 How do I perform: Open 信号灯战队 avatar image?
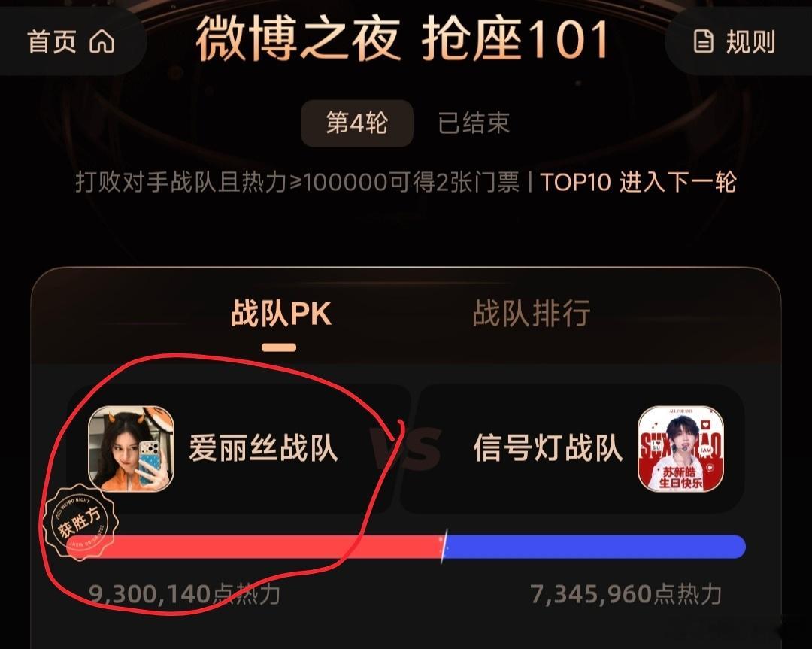(680, 448)
